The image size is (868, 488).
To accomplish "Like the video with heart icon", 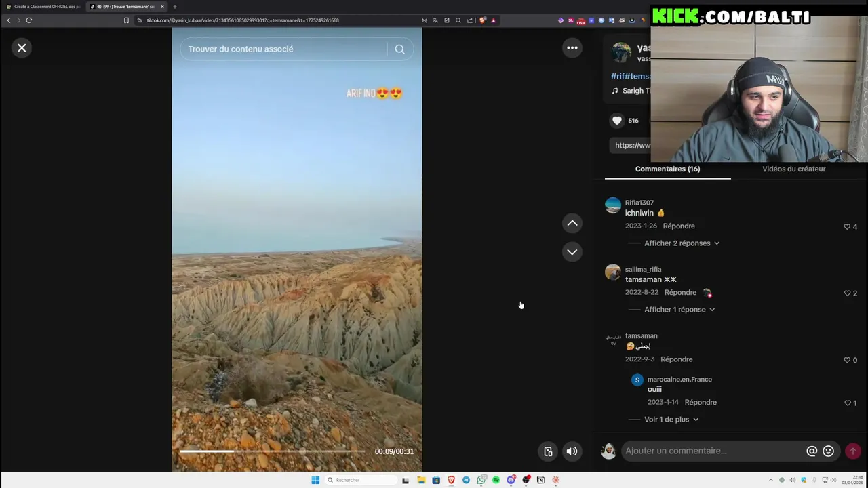I will tap(617, 121).
